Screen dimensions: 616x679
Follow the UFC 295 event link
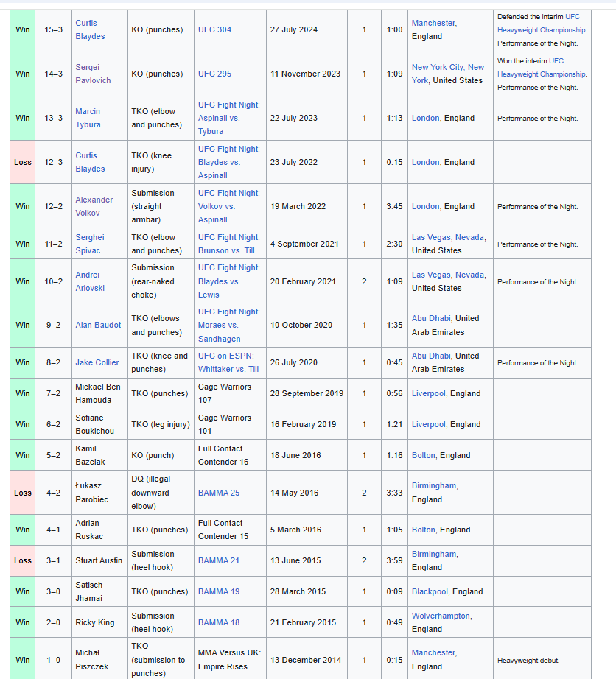(x=214, y=74)
